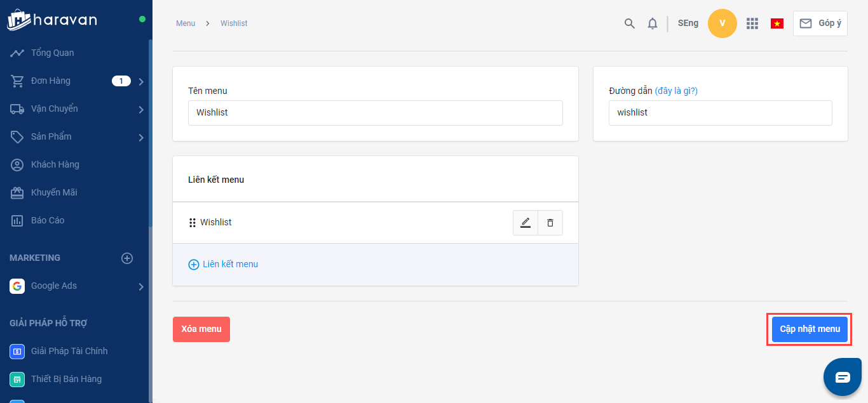Grab the Wishlist drag handle dots
The width and height of the screenshot is (868, 403).
(x=193, y=223)
